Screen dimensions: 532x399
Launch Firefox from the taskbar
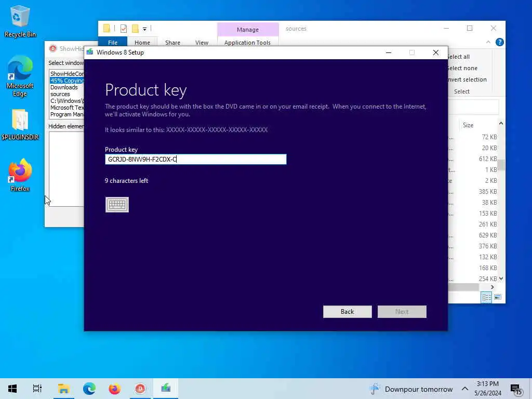(x=115, y=389)
